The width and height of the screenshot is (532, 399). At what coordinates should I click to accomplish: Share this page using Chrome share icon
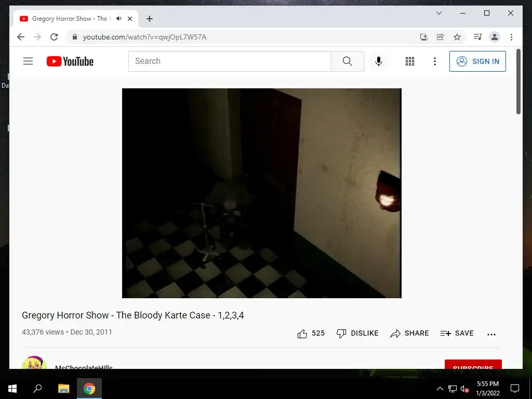[x=441, y=37]
